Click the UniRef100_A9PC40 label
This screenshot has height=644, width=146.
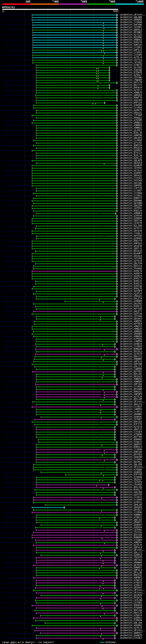131,45
